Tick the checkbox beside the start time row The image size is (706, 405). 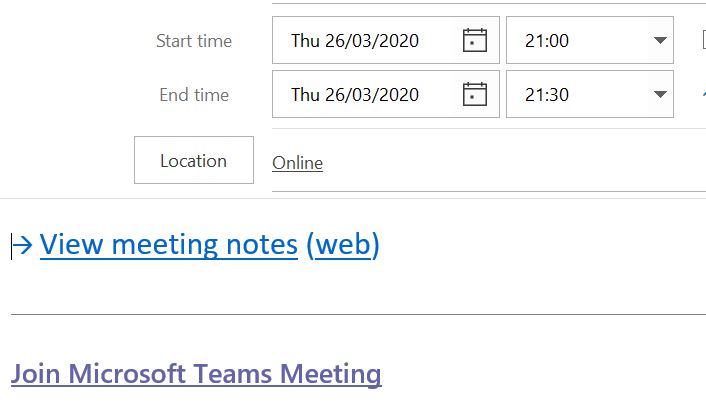pyautogui.click(x=703, y=41)
